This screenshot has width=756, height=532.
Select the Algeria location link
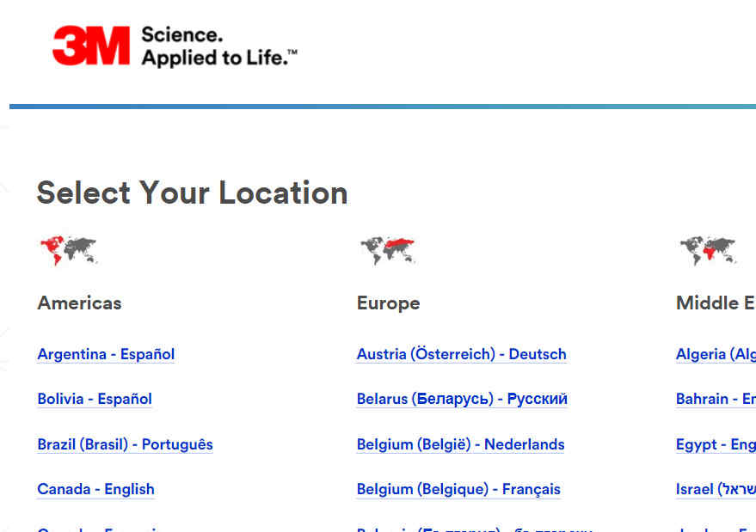coord(716,354)
